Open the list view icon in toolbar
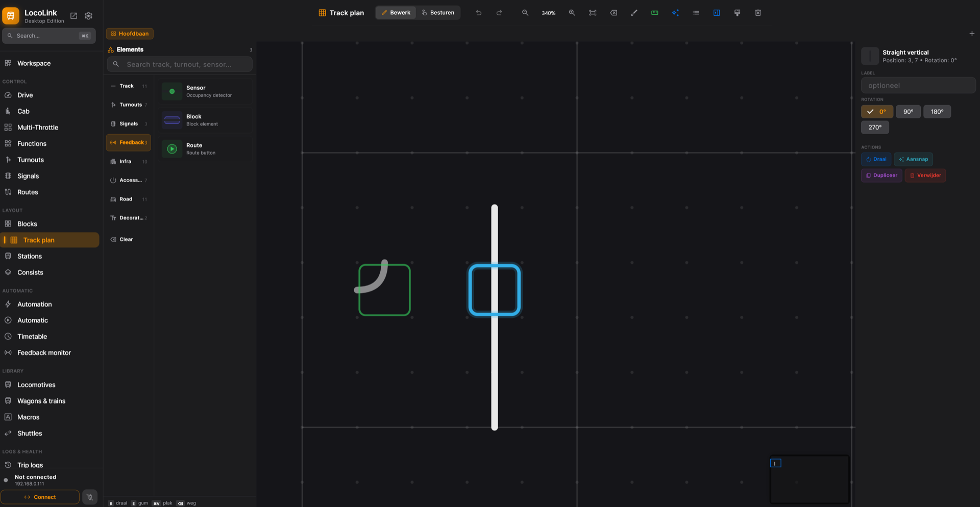 pyautogui.click(x=696, y=13)
